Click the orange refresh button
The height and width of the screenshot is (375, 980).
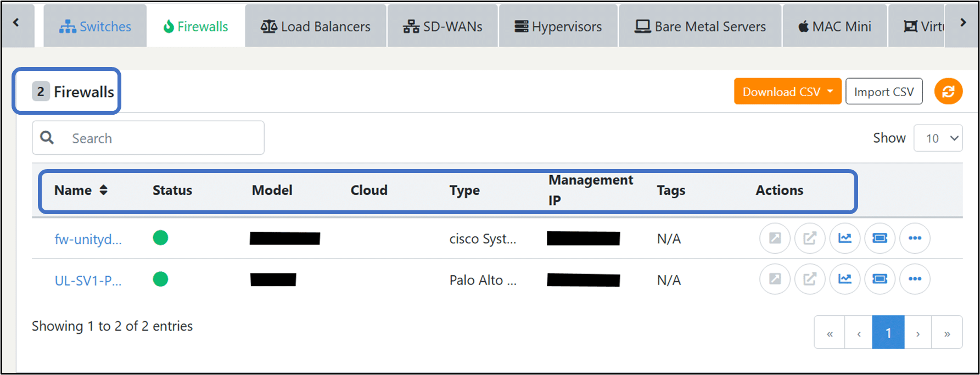pyautogui.click(x=948, y=91)
